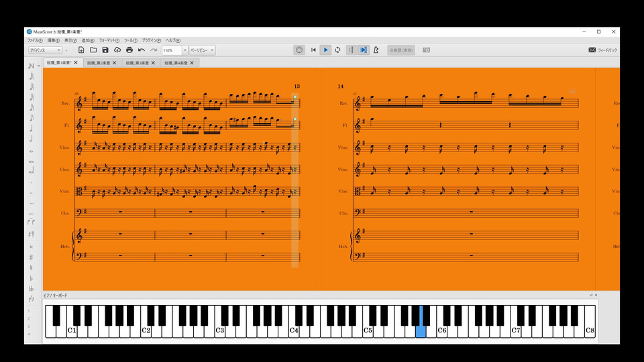Open 表示 menu

[70, 41]
